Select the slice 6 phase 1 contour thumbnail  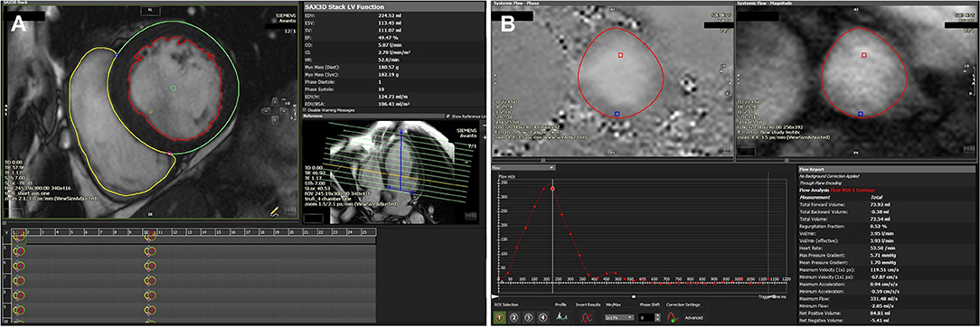19,266
